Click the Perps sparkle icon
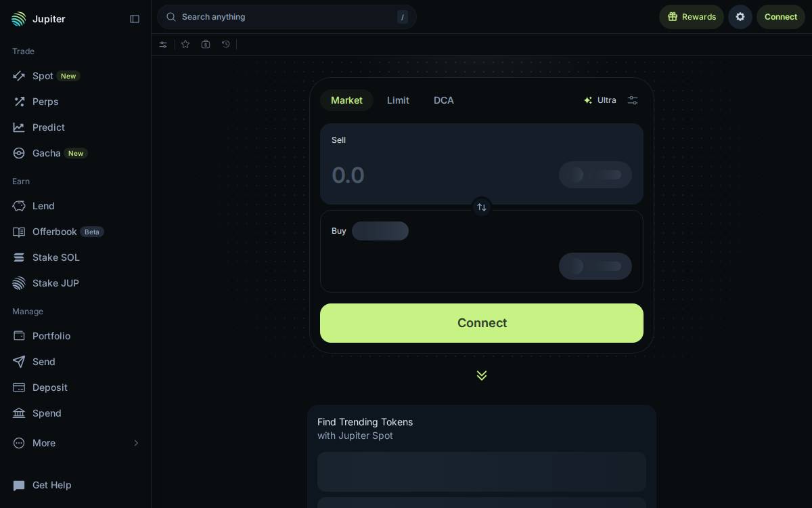This screenshot has width=812, height=508. (x=19, y=102)
